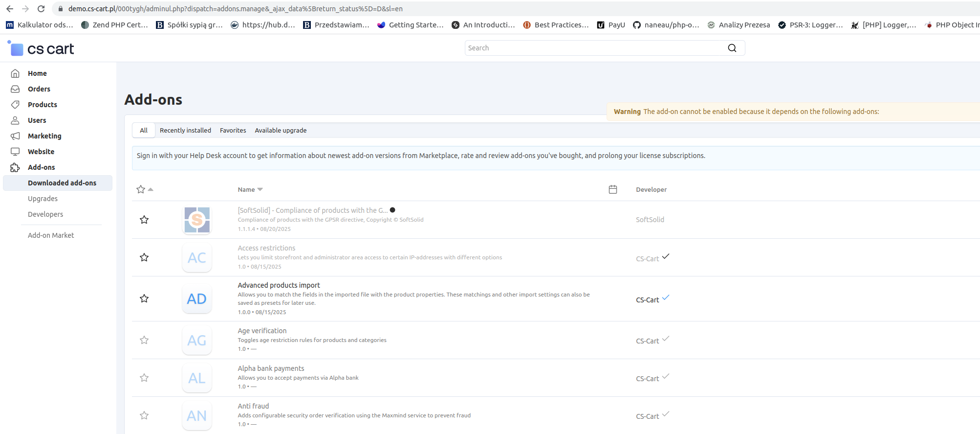Expand the Users sidebar menu
Image resolution: width=980 pixels, height=434 pixels.
point(37,120)
